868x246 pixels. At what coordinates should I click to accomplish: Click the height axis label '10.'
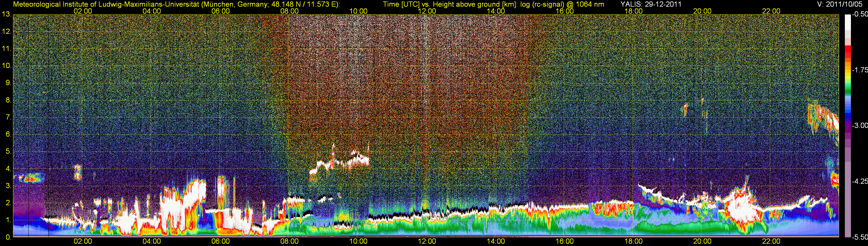click(x=6, y=66)
